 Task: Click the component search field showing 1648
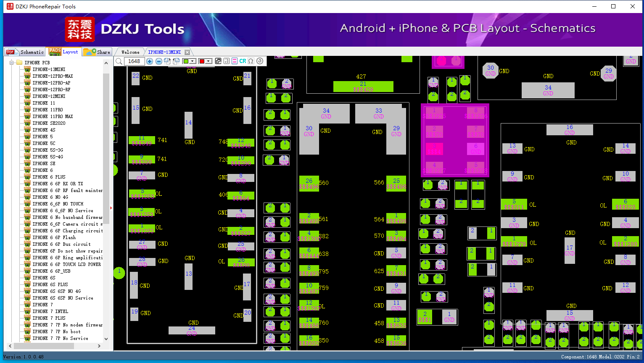coord(135,61)
